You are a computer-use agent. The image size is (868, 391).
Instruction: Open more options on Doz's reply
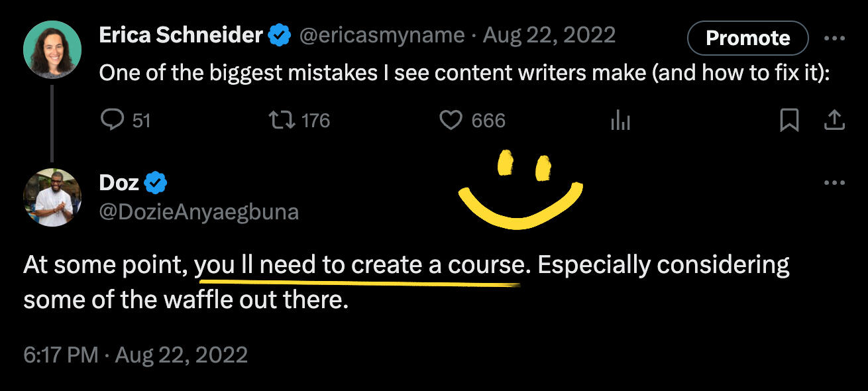834,182
